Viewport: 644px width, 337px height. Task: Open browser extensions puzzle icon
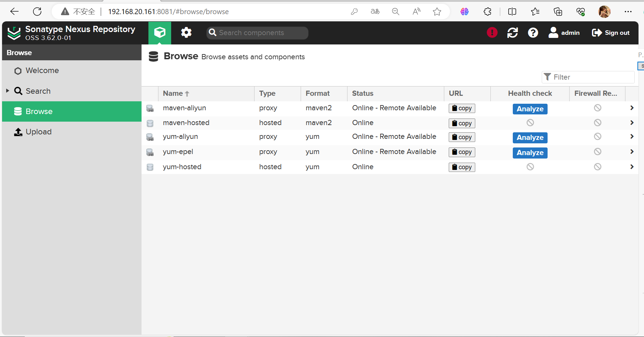[487, 12]
